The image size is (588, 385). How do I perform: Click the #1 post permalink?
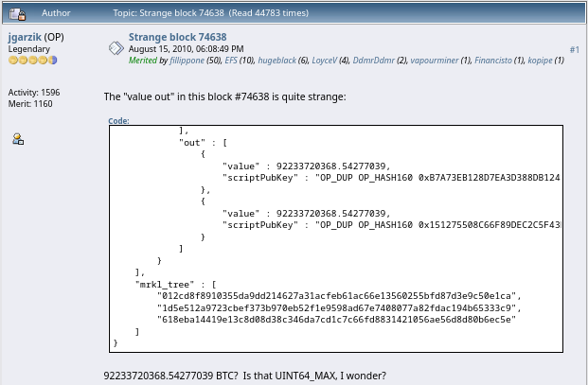click(575, 49)
